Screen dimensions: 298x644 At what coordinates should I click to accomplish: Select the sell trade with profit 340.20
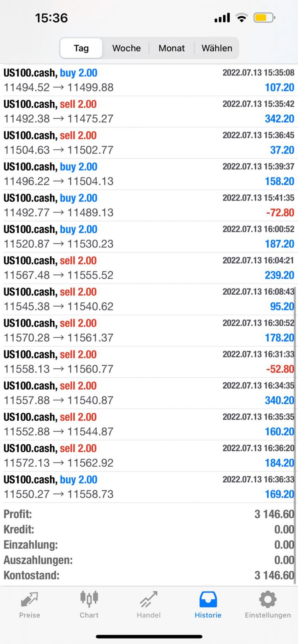pos(149,393)
